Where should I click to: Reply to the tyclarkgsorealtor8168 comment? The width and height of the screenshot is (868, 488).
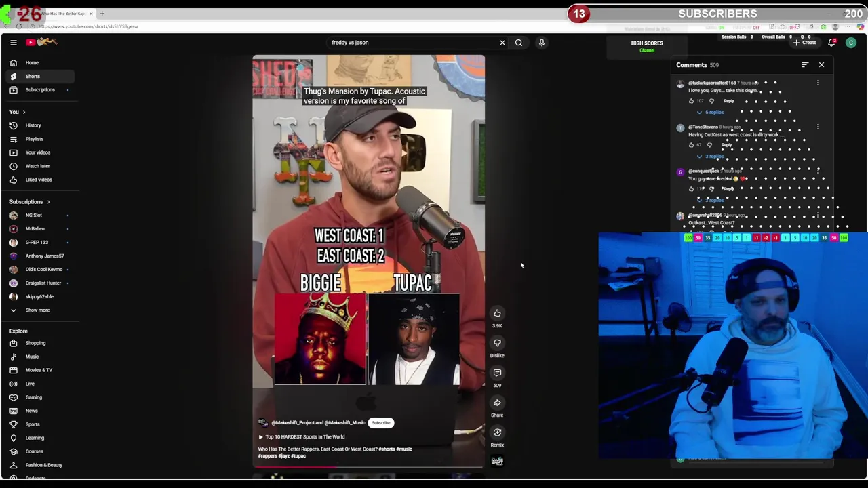point(728,101)
